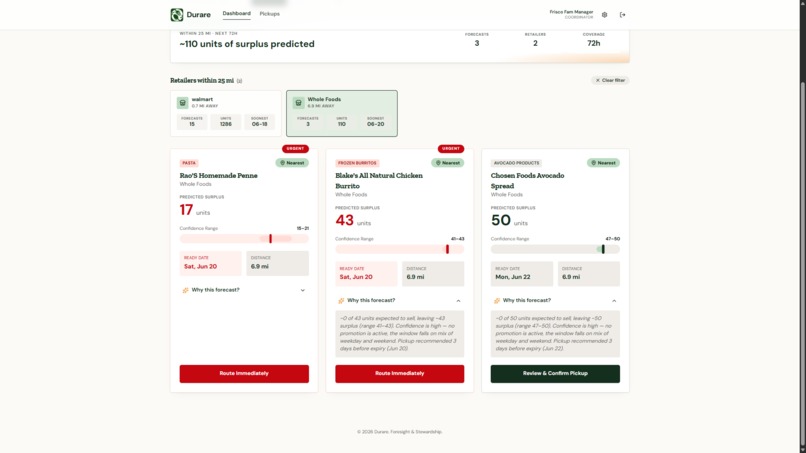This screenshot has height=453, width=806.
Task: Select the Whole Foods retailer card
Action: pyautogui.click(x=342, y=113)
